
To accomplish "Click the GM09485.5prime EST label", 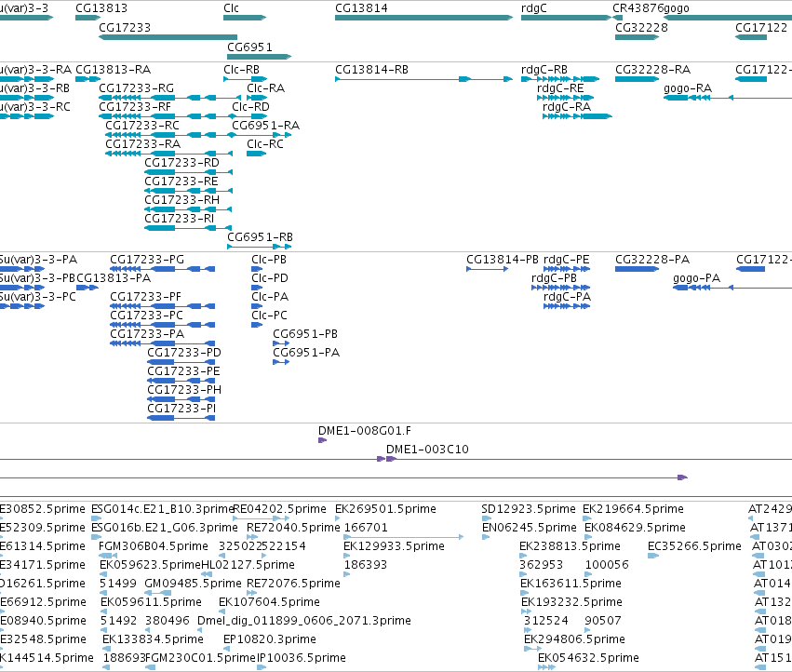I will click(x=193, y=583).
